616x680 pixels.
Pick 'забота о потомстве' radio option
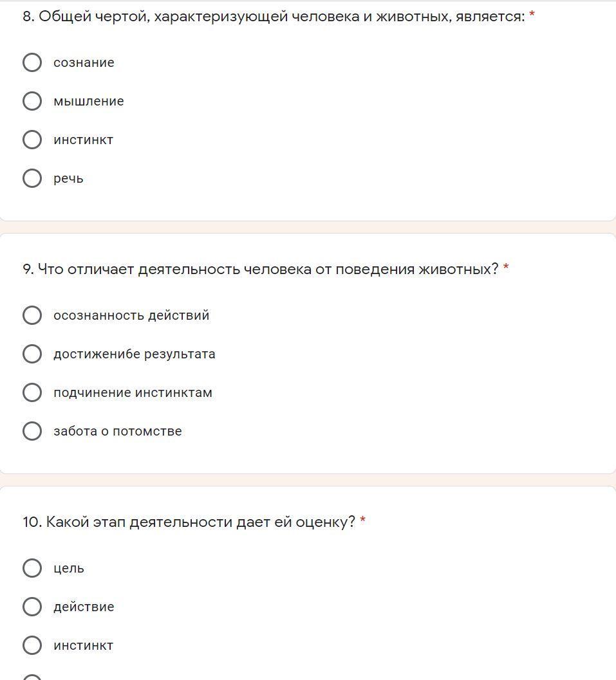32,431
